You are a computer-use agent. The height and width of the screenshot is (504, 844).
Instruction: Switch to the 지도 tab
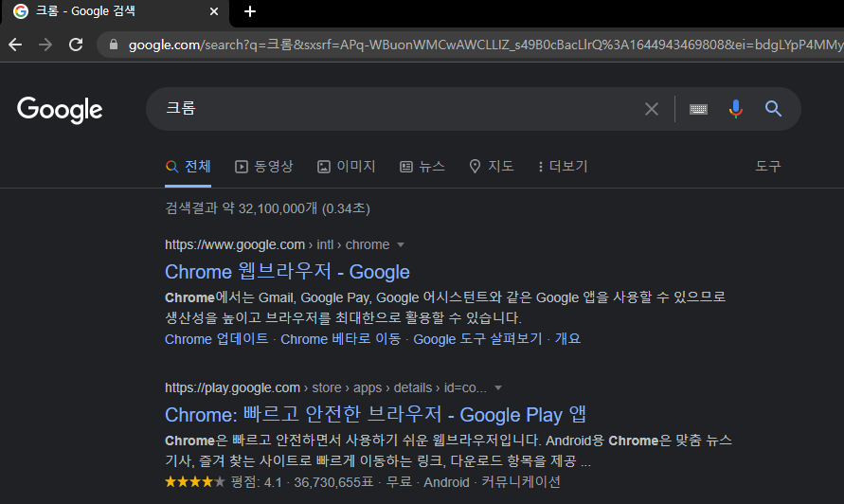(x=491, y=167)
